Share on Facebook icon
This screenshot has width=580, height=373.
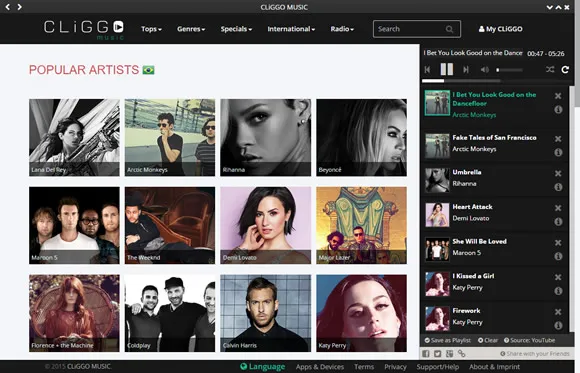(x=426, y=354)
